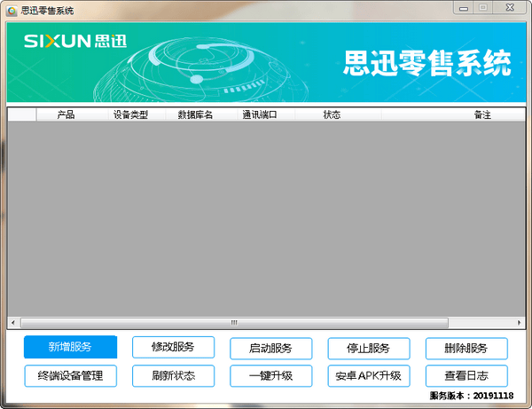Stop service with 停止服务 button
The image size is (532, 409).
[368, 348]
